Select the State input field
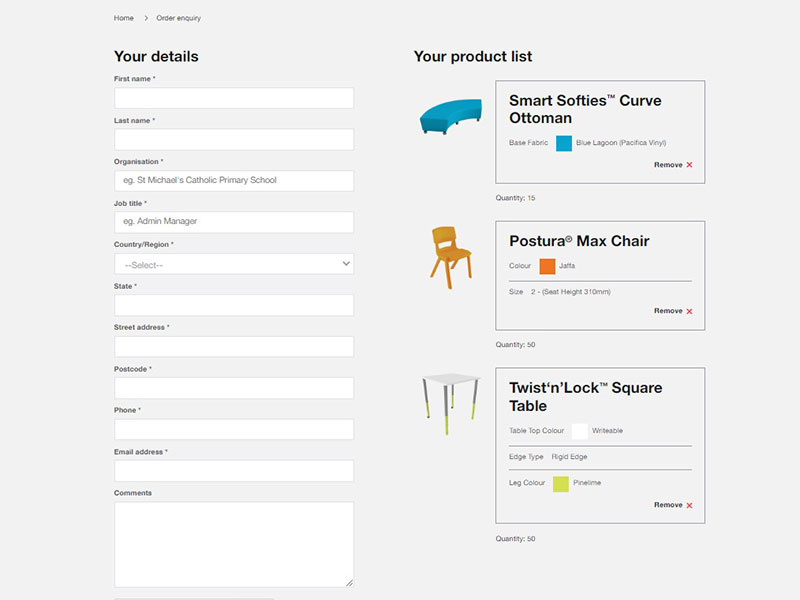 234,305
